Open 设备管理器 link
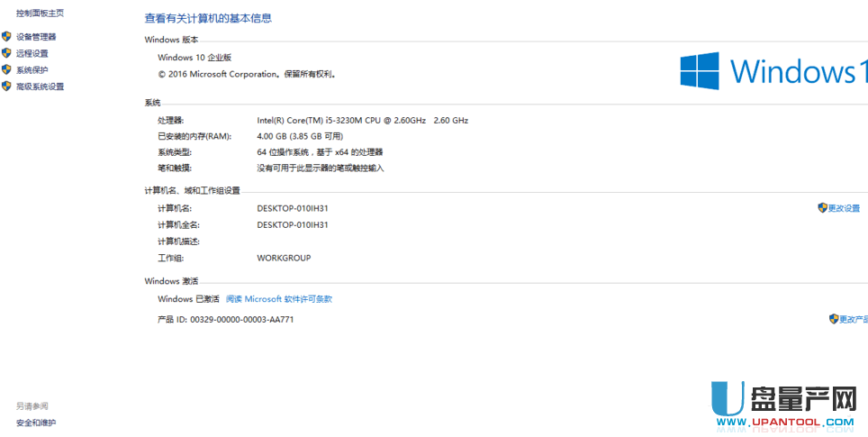Image resolution: width=868 pixels, height=437 pixels. pos(36,37)
